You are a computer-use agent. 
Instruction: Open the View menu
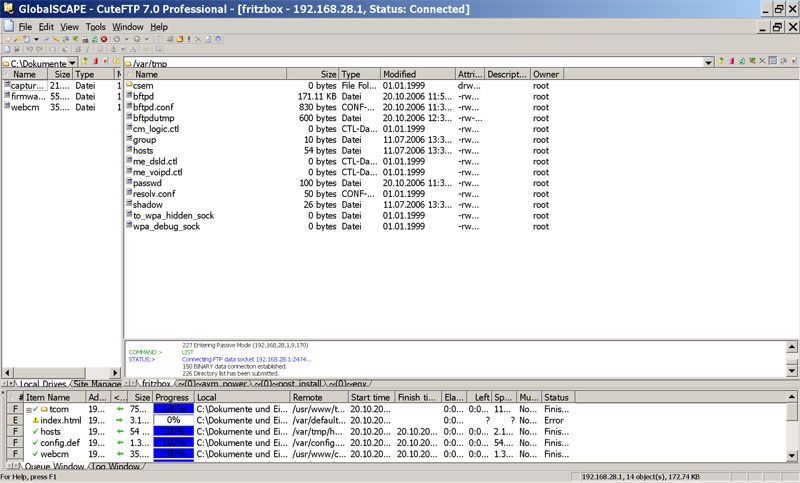tap(69, 27)
